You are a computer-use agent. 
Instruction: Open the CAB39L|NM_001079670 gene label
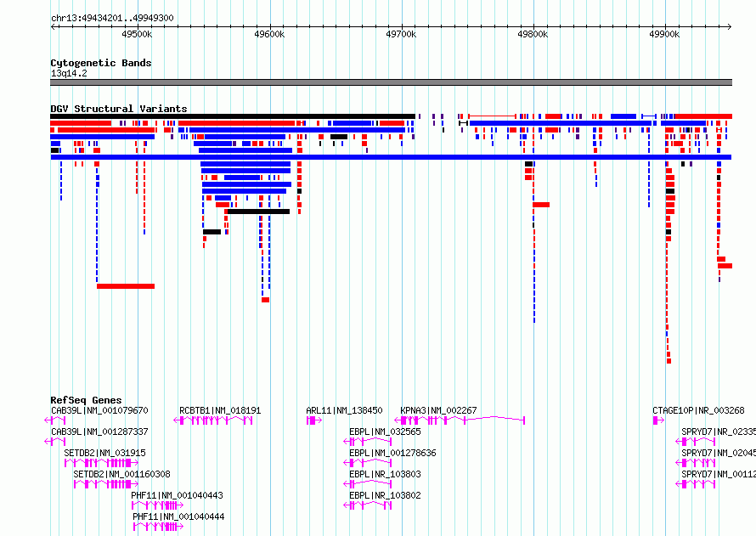(x=99, y=410)
